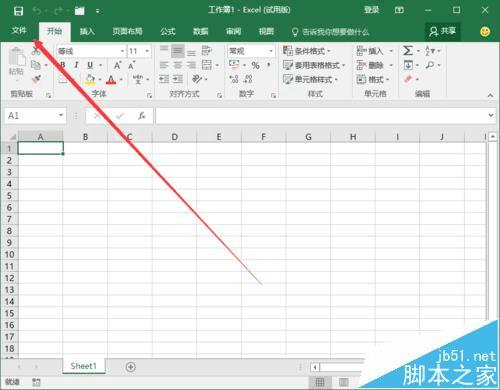
Task: Switch to the 审阅 ribbon tab
Action: 233,32
